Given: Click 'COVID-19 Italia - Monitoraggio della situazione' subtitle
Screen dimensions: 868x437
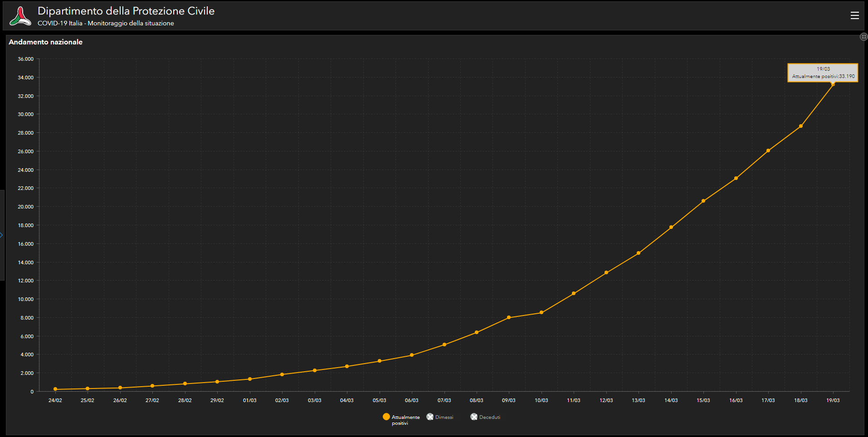Looking at the screenshot, I should [x=106, y=23].
